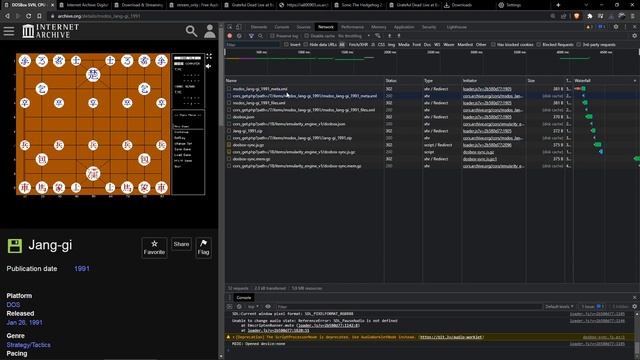Open DevTools settings gear
The height and width of the screenshot is (360, 640).
click(616, 27)
